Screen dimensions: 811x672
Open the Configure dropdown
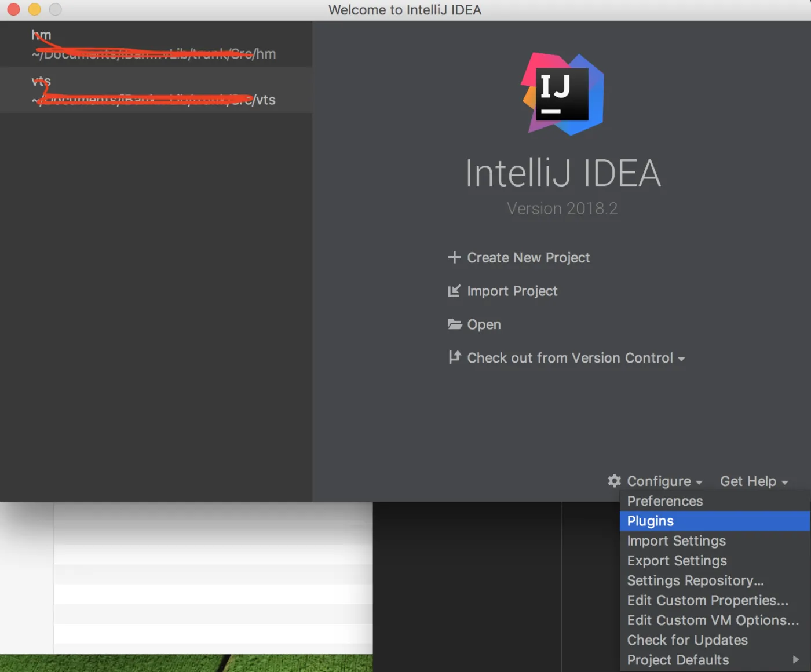click(x=664, y=481)
